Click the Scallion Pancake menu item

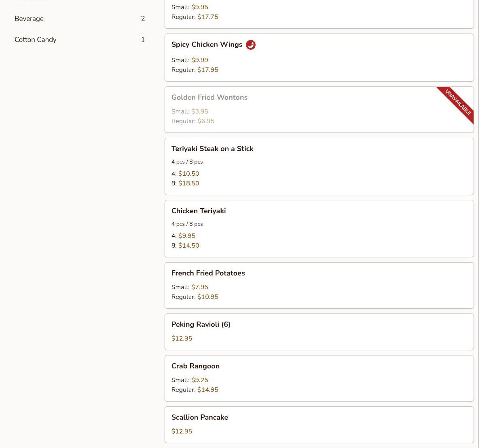[200, 417]
